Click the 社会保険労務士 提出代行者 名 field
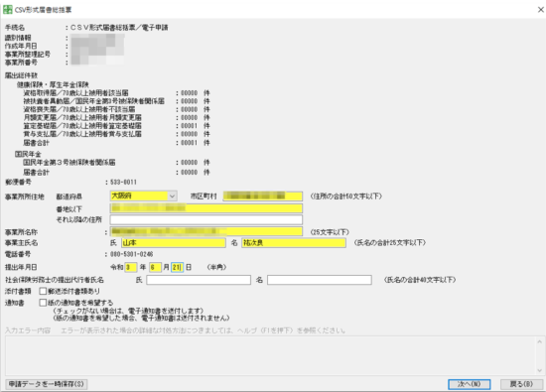 coord(320,280)
